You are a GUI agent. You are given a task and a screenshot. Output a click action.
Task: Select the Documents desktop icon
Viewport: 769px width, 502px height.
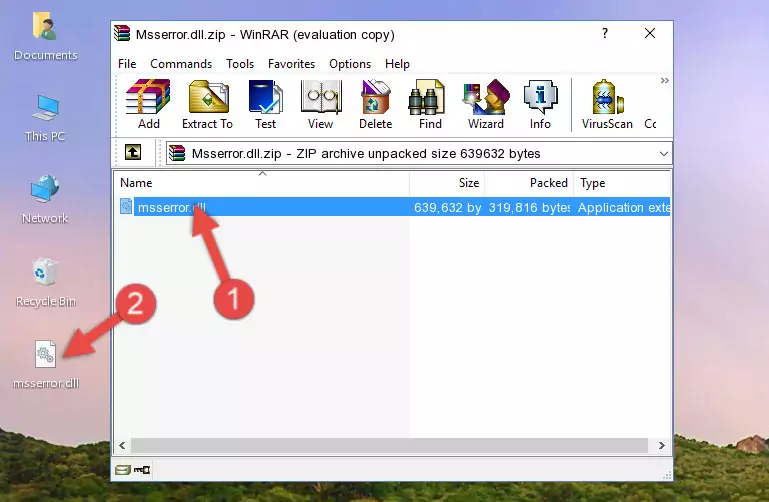coord(45,37)
